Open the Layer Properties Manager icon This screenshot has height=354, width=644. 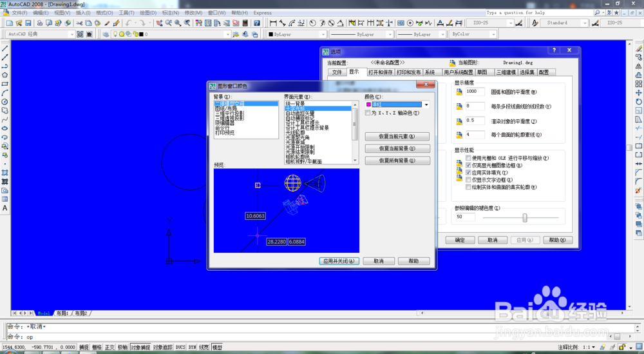(106, 34)
